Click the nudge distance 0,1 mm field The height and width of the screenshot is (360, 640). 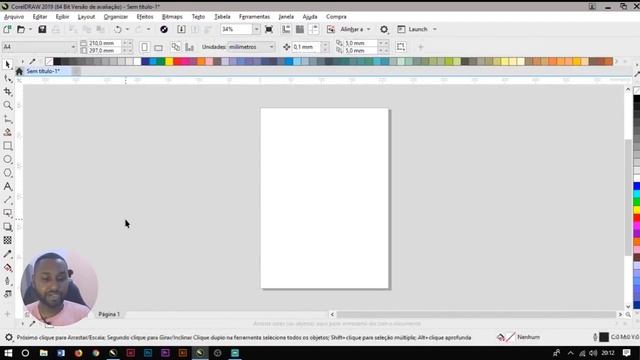pos(307,47)
